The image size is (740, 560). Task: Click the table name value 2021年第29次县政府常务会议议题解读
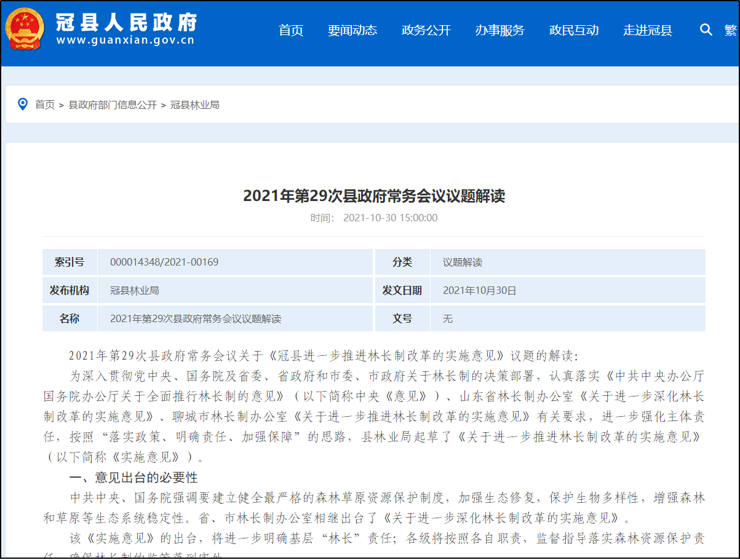196,319
